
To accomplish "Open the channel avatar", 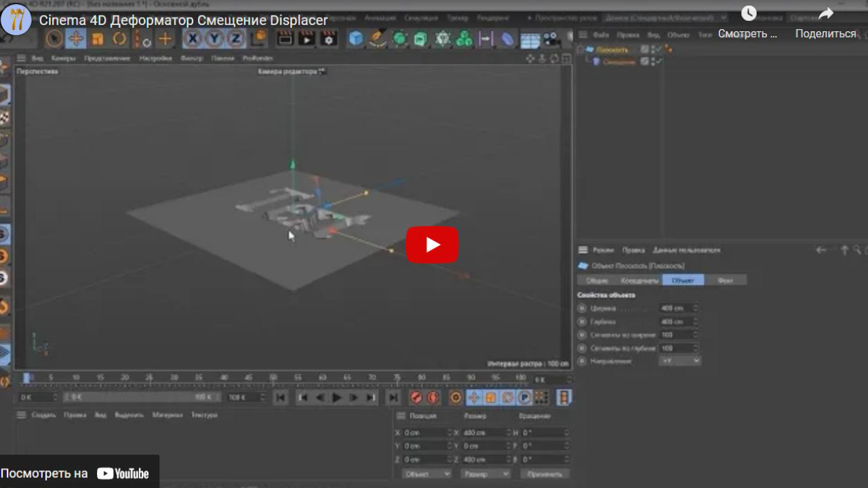I will pyautogui.click(x=16, y=20).
